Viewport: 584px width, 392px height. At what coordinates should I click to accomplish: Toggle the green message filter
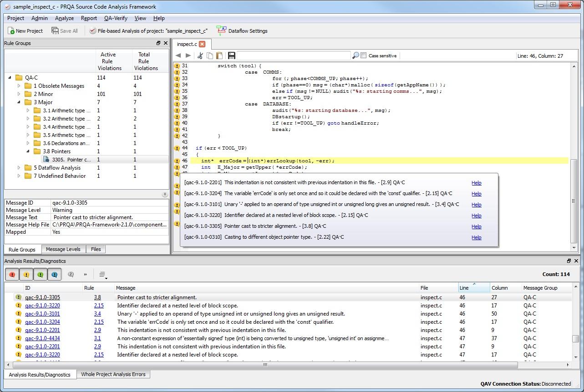[x=41, y=275]
